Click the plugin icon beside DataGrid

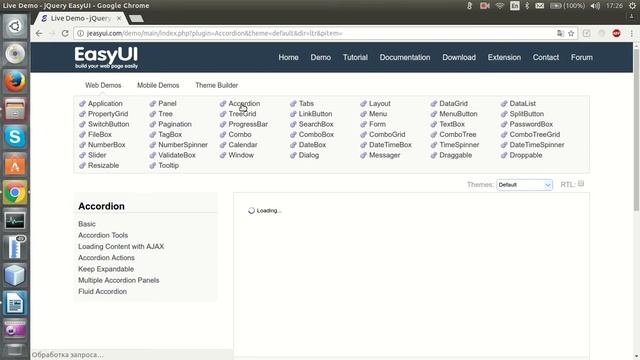tap(434, 104)
